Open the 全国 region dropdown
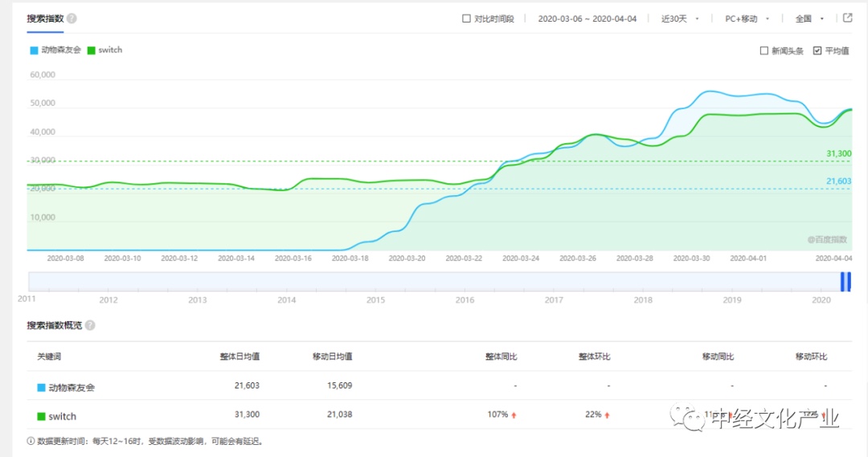The image size is (868, 457). 808,18
